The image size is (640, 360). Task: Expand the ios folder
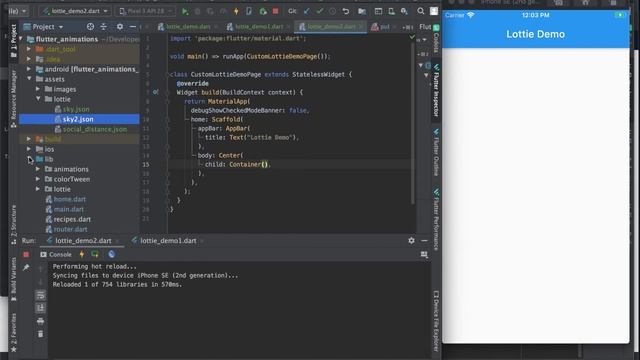[29, 149]
